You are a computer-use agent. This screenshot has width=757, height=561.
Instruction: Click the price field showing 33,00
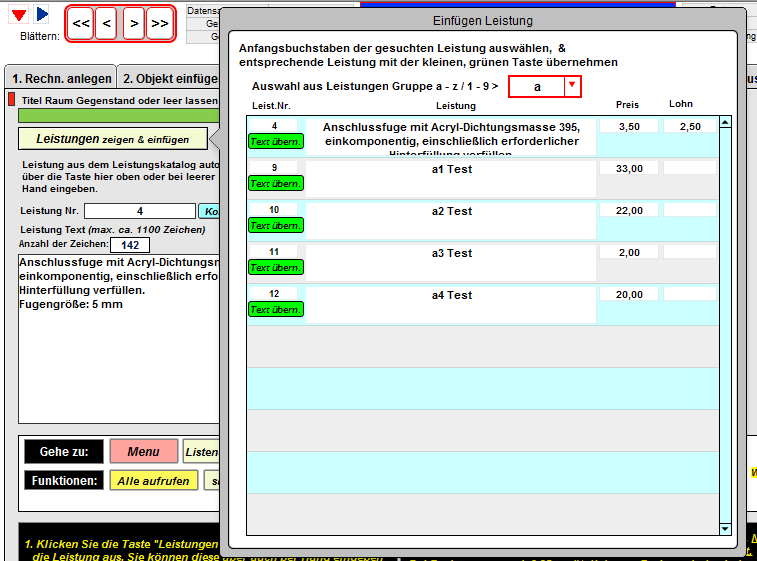point(629,169)
